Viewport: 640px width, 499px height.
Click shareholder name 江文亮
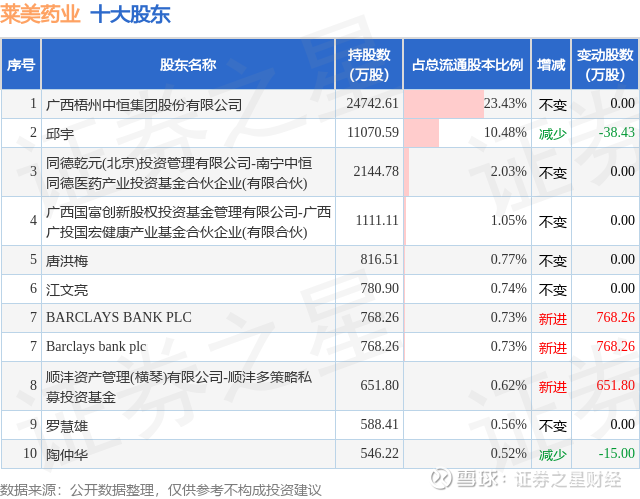(67, 290)
